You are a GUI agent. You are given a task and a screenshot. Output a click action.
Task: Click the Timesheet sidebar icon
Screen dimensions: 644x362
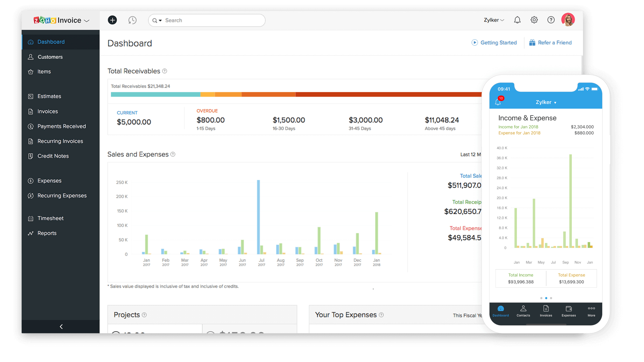pyautogui.click(x=30, y=218)
